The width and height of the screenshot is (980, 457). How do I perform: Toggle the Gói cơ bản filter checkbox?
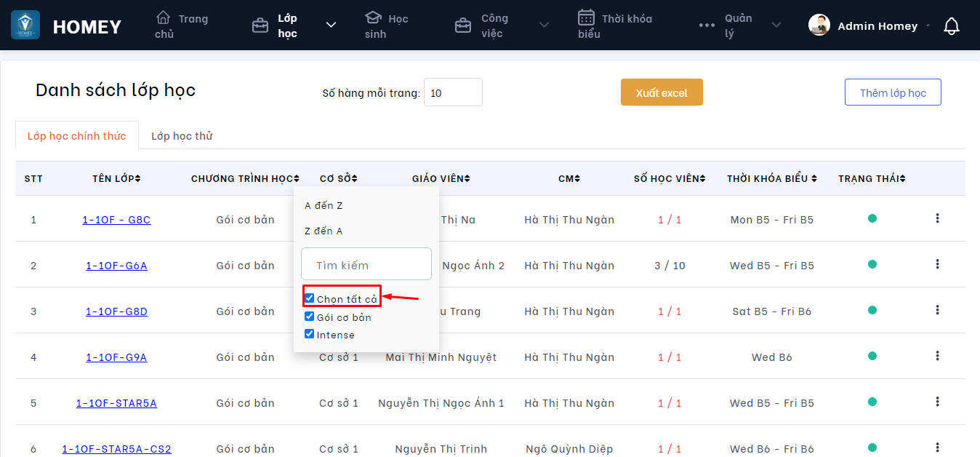310,317
